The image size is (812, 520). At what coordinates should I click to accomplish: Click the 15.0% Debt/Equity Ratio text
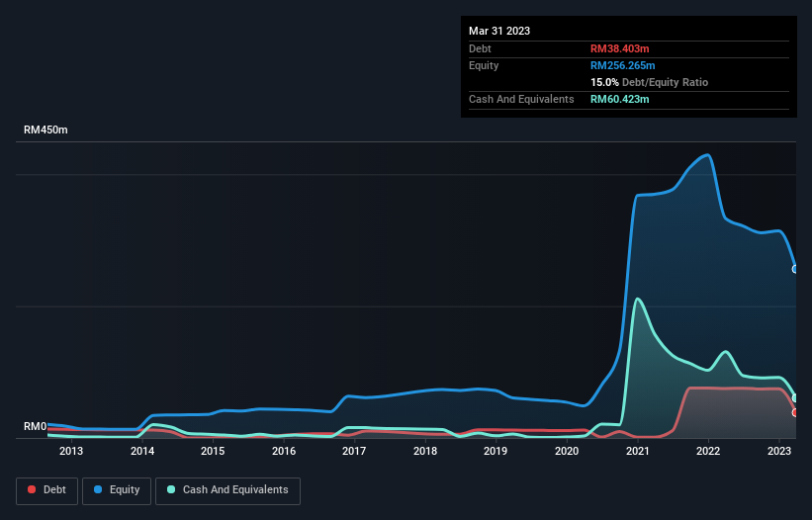649,82
